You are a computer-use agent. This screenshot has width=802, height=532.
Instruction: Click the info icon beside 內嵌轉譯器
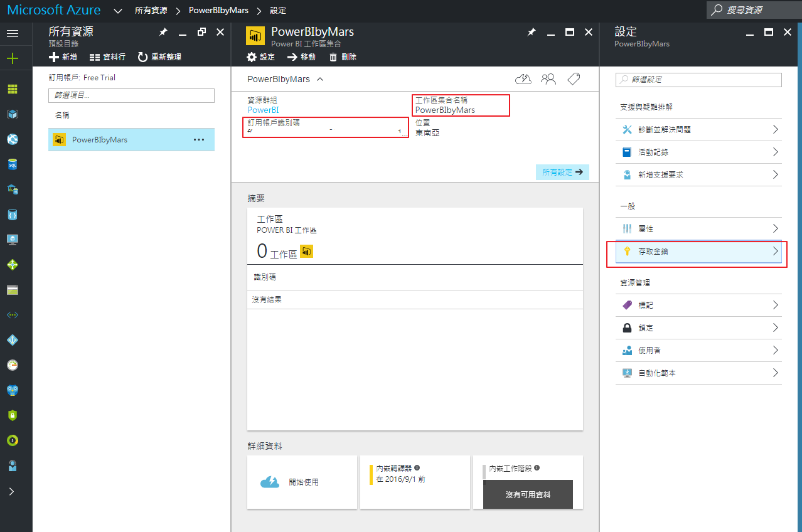417,468
